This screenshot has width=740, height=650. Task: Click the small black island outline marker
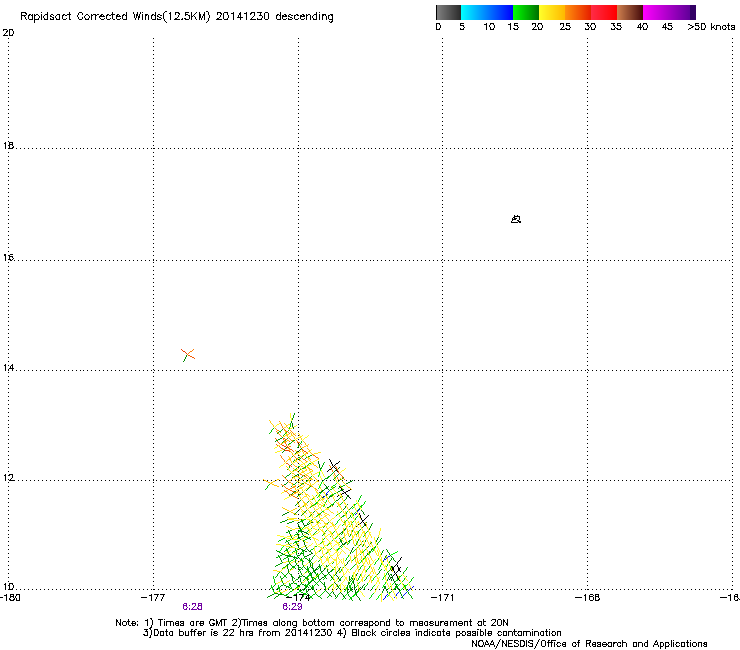516,219
